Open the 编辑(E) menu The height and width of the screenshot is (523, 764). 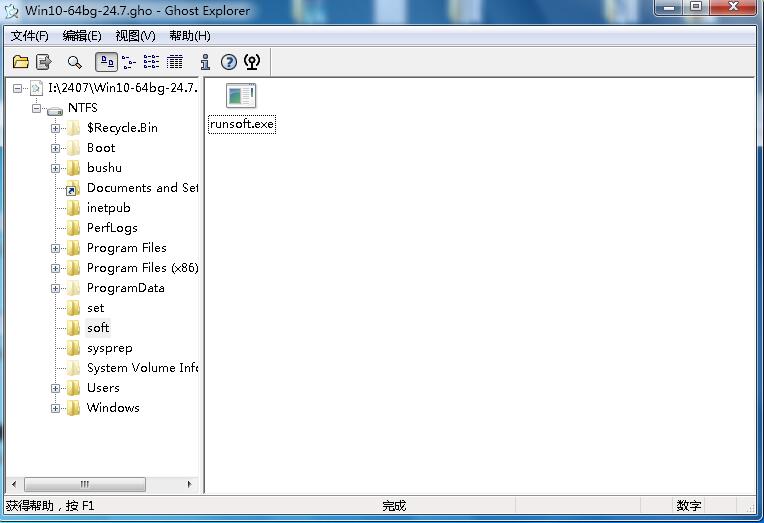pos(82,36)
